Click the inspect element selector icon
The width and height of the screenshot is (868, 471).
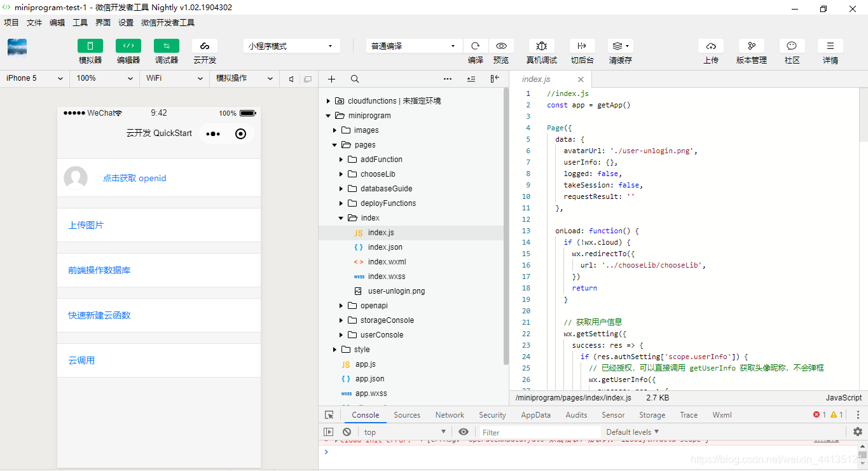click(x=329, y=415)
